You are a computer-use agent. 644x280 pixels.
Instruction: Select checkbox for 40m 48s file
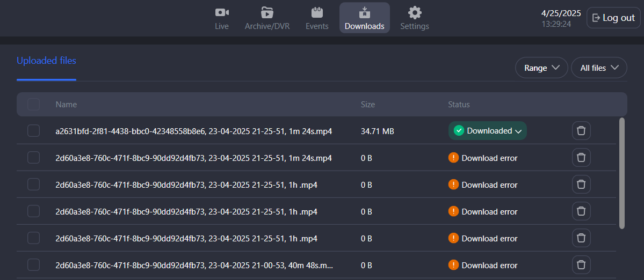tap(34, 264)
